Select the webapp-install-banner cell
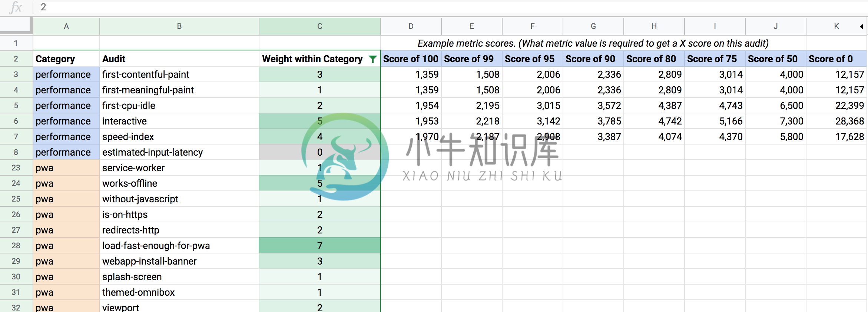Screen dimensions: 868x312 pyautogui.click(x=179, y=261)
